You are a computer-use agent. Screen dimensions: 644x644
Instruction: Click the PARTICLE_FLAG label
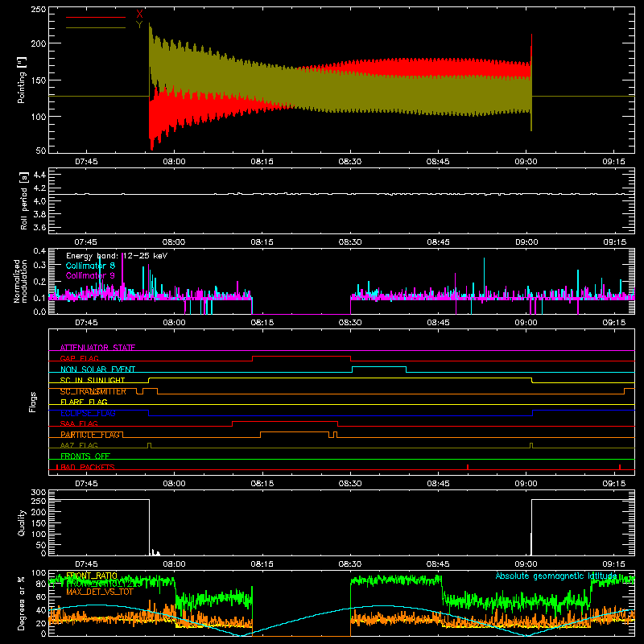pos(90,435)
